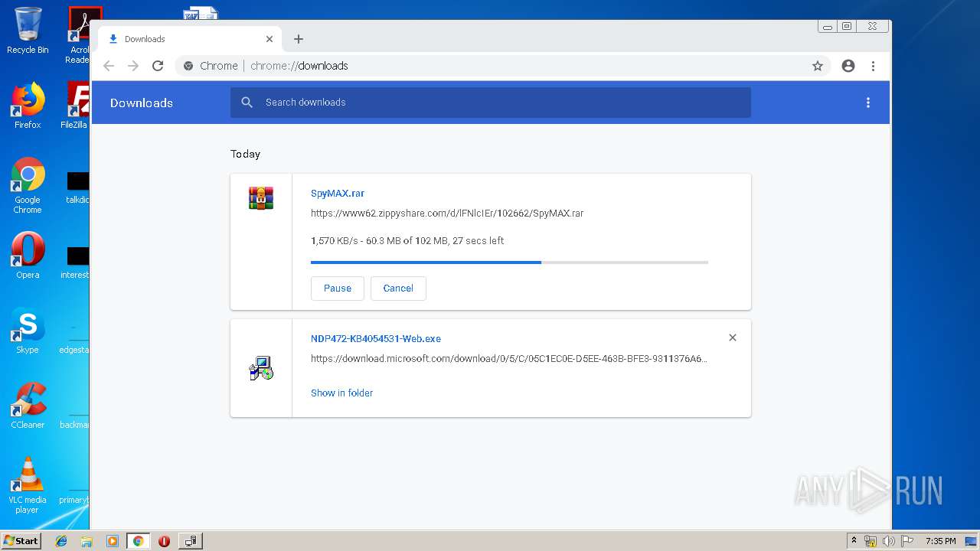This screenshot has width=980, height=551.
Task: Click the SpyMAX.rar WinRAR file icon
Action: point(261,198)
